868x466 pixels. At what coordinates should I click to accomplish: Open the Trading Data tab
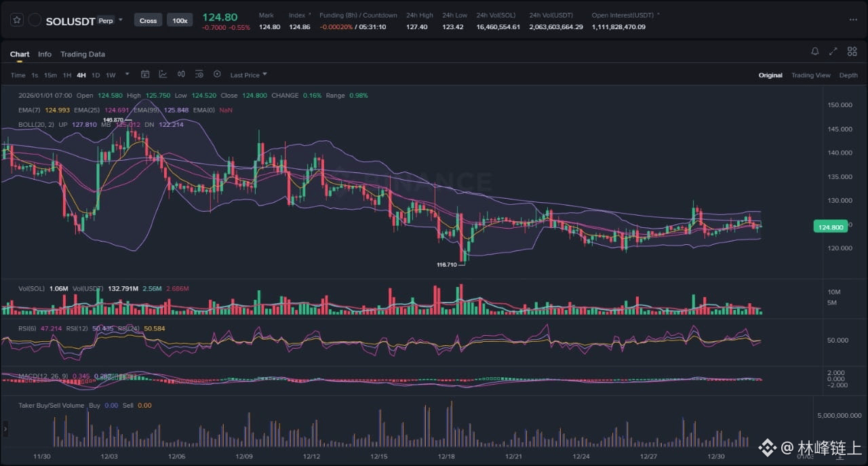83,54
